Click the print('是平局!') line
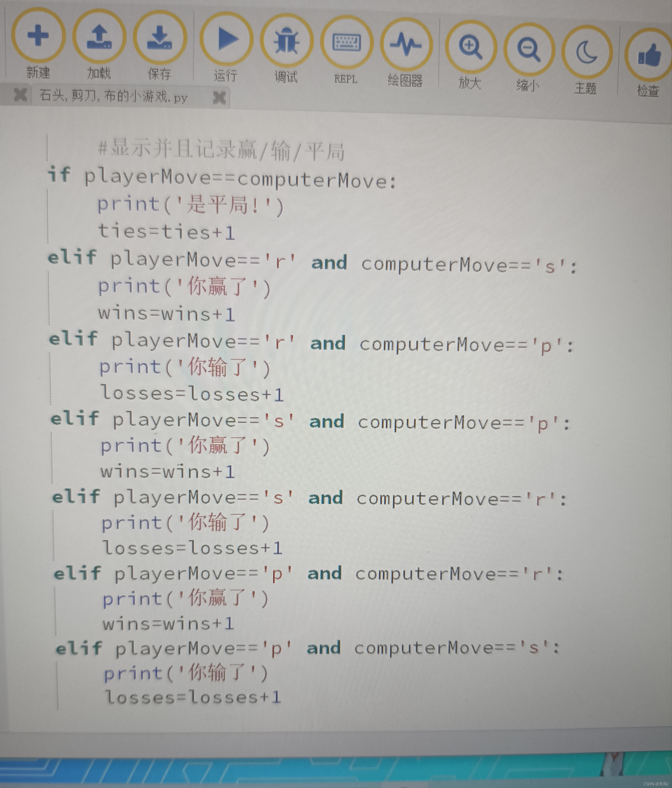Screen dimensions: 672x788 [x=191, y=205]
